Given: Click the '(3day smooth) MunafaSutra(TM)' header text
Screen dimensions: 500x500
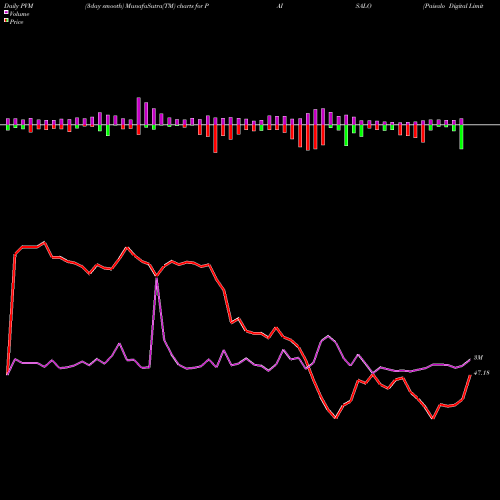Looking at the screenshot, I should click(130, 6).
